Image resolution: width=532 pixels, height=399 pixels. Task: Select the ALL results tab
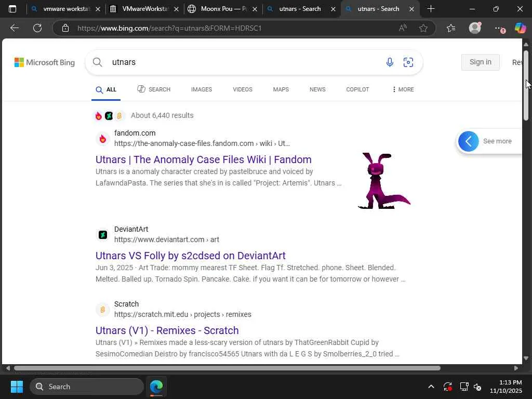[x=106, y=89]
